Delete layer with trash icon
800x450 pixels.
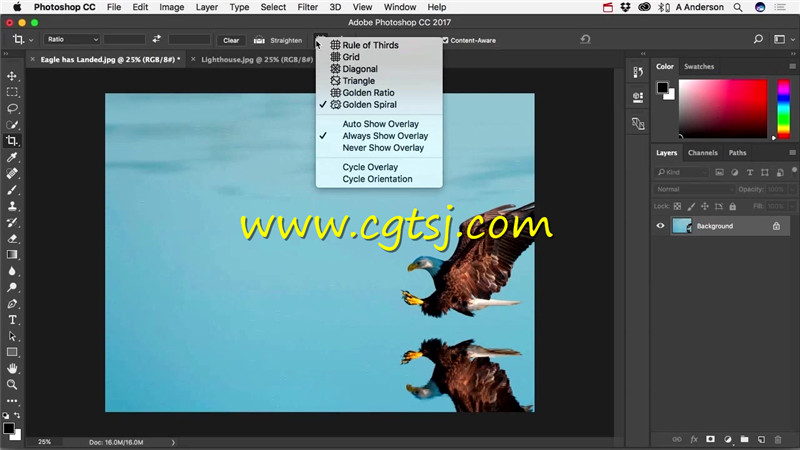click(778, 439)
